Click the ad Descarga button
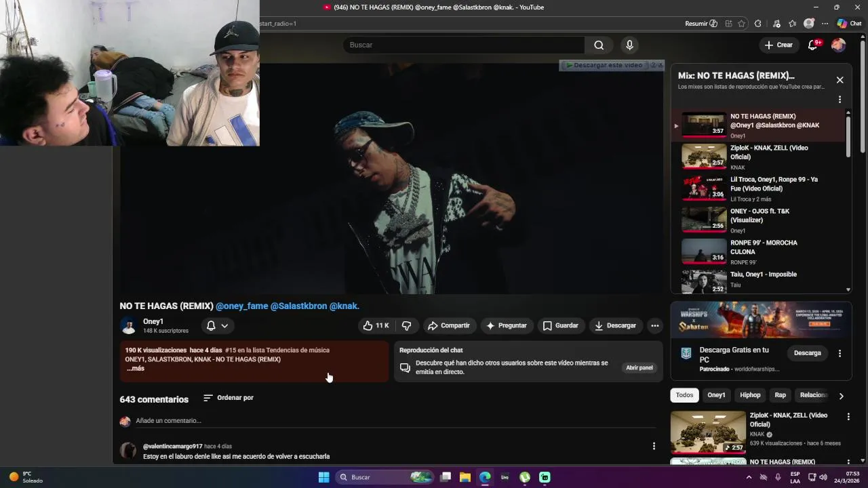 click(x=807, y=353)
